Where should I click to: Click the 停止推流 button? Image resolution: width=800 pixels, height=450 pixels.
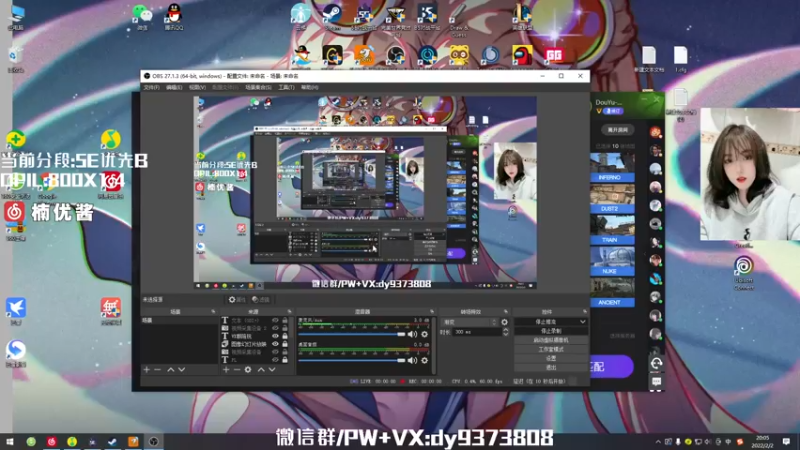(546, 322)
